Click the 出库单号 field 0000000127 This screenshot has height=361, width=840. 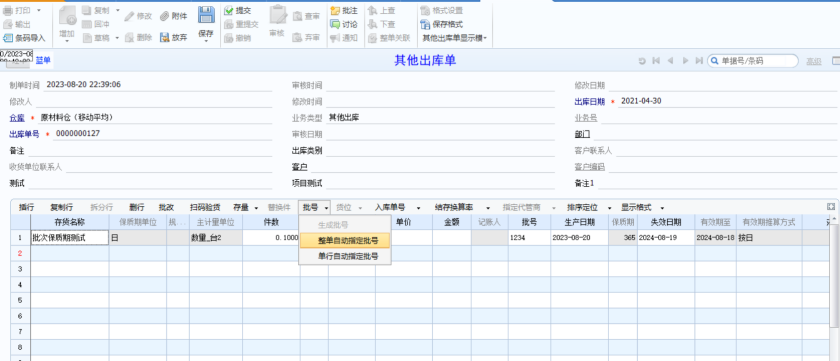(x=162, y=134)
